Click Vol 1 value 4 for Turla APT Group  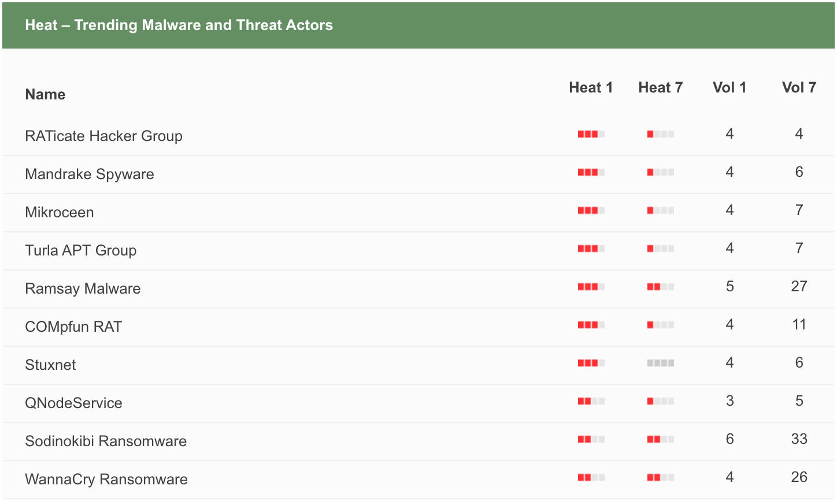click(729, 248)
